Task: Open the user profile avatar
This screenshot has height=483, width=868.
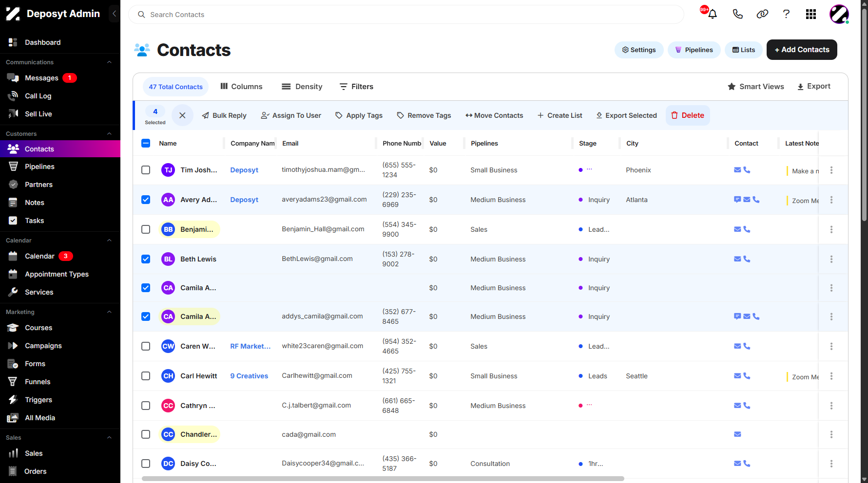Action: point(839,14)
